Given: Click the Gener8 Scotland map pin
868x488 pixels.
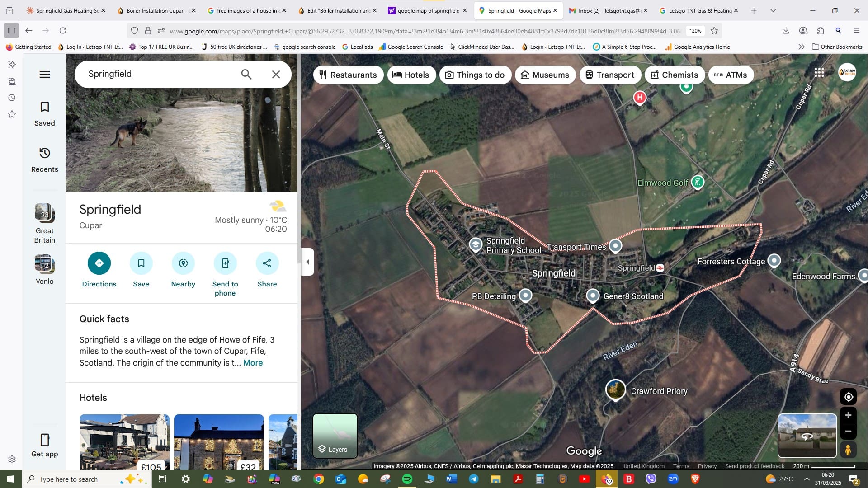Looking at the screenshot, I should pos(593,296).
